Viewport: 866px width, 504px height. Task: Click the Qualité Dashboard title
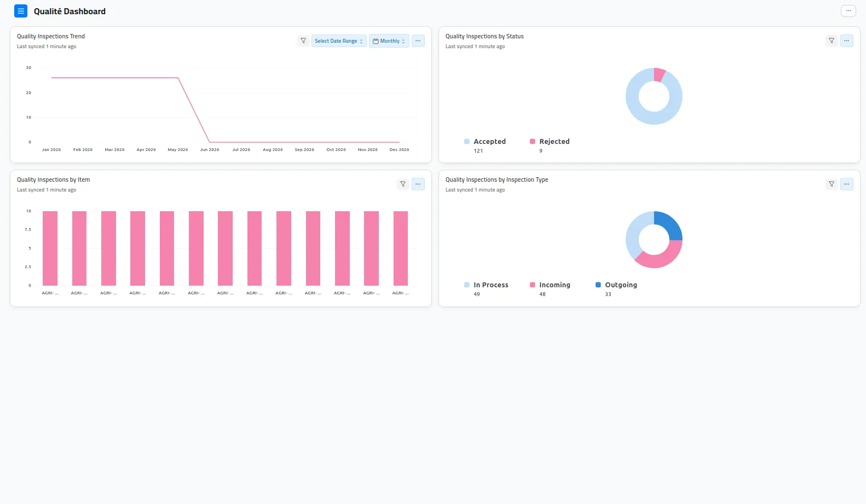pyautogui.click(x=70, y=11)
